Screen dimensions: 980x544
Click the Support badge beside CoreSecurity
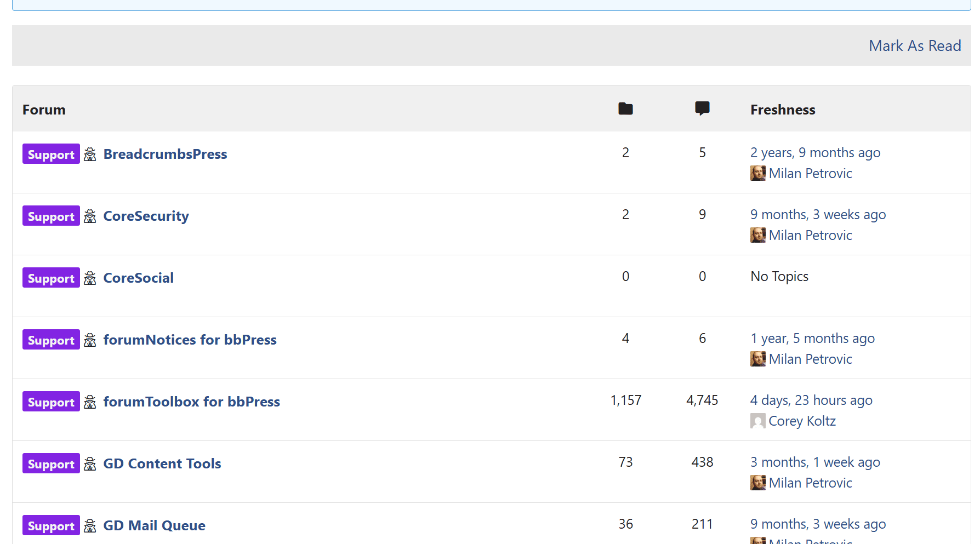[x=51, y=216]
